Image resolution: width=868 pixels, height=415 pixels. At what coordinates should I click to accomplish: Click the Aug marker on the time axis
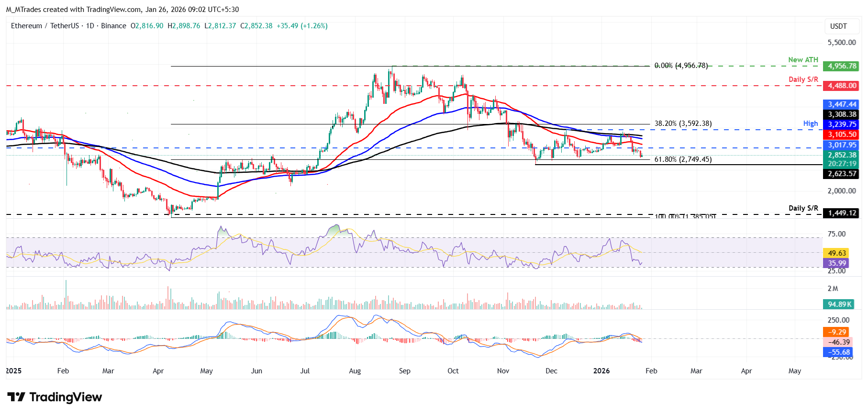tap(355, 371)
